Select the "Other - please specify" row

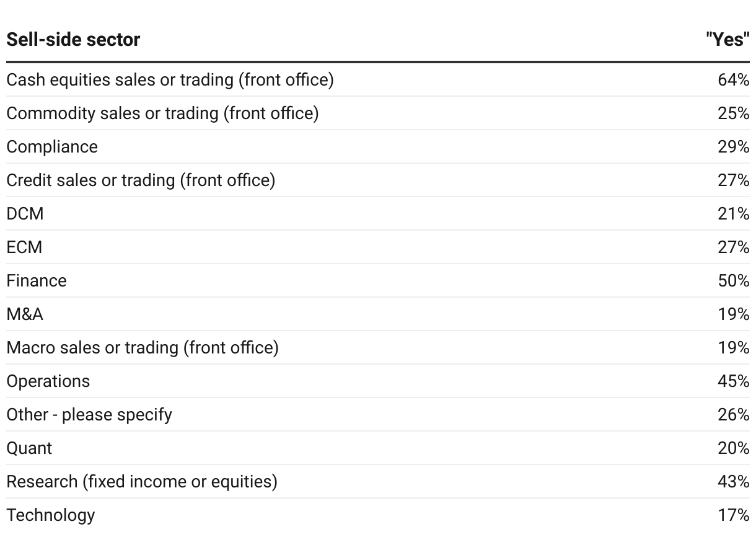pyautogui.click(x=89, y=415)
